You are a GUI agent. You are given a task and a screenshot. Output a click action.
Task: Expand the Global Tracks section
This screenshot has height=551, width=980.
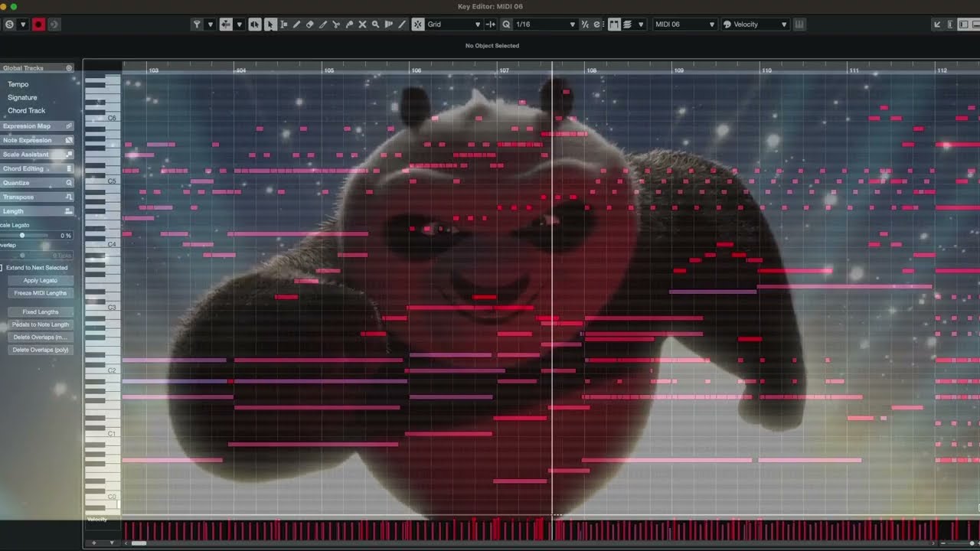tap(37, 68)
